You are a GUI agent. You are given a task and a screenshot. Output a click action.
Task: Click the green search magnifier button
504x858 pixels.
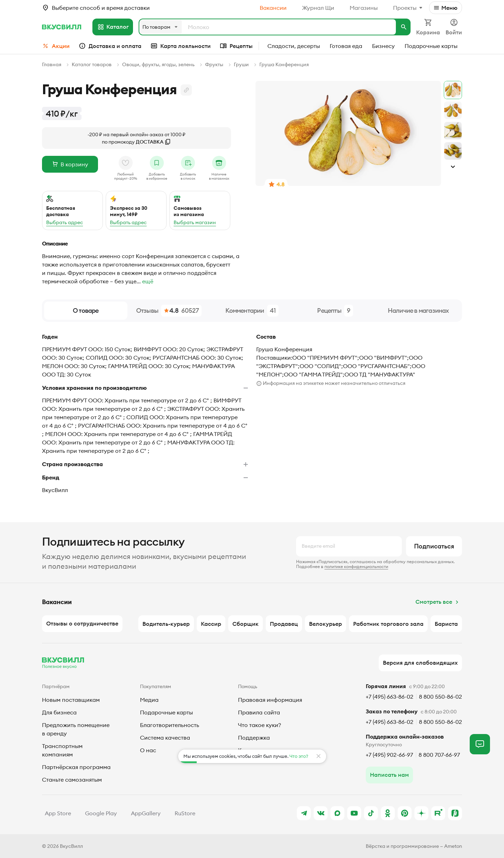[x=404, y=27]
